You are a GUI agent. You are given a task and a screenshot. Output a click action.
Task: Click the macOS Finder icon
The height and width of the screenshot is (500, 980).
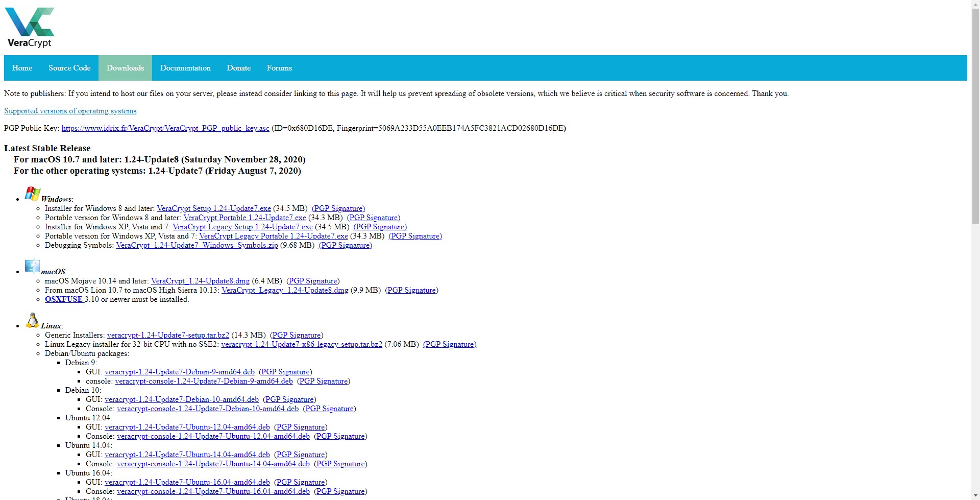[32, 267]
